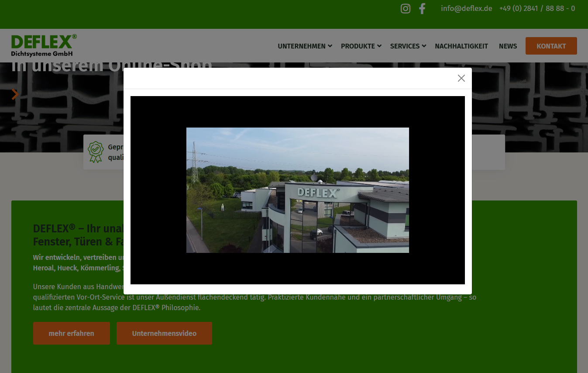Expand the UNTERNEHMEN dropdown menu

(x=305, y=46)
